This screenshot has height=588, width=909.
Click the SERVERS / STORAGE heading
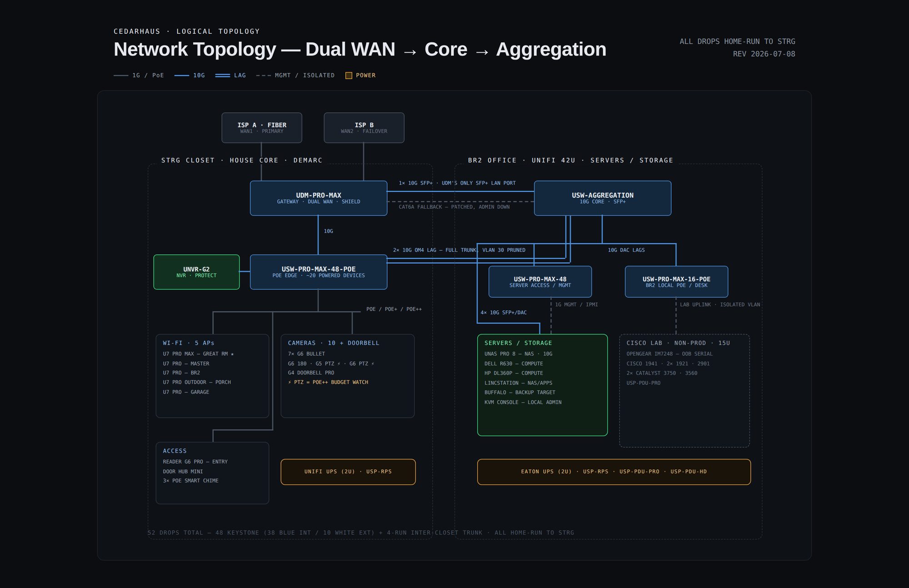(x=518, y=343)
